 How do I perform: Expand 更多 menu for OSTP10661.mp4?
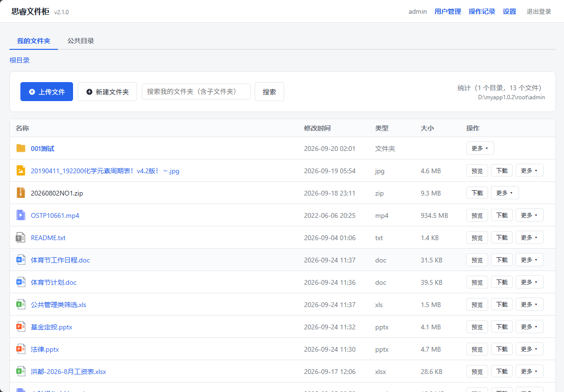click(529, 215)
